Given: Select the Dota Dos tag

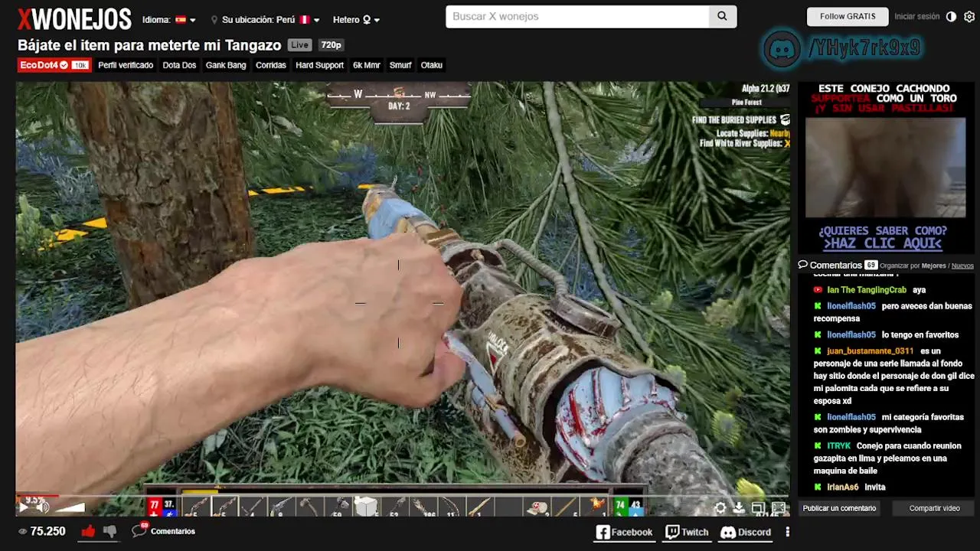Looking at the screenshot, I should point(179,65).
